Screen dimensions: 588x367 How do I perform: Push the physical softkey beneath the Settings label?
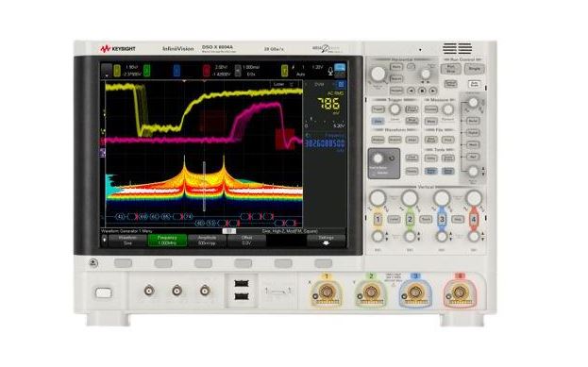(323, 263)
